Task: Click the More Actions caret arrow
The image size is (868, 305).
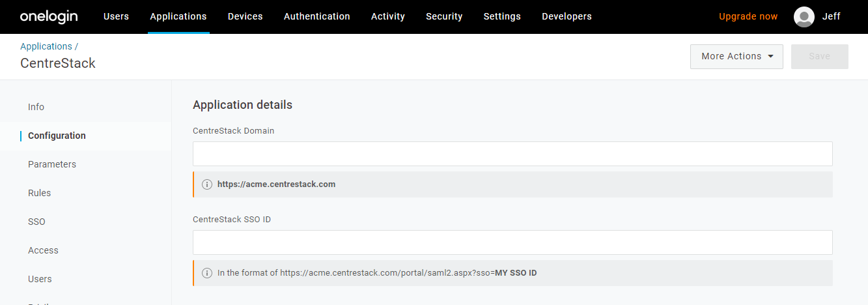Action: [771, 57]
